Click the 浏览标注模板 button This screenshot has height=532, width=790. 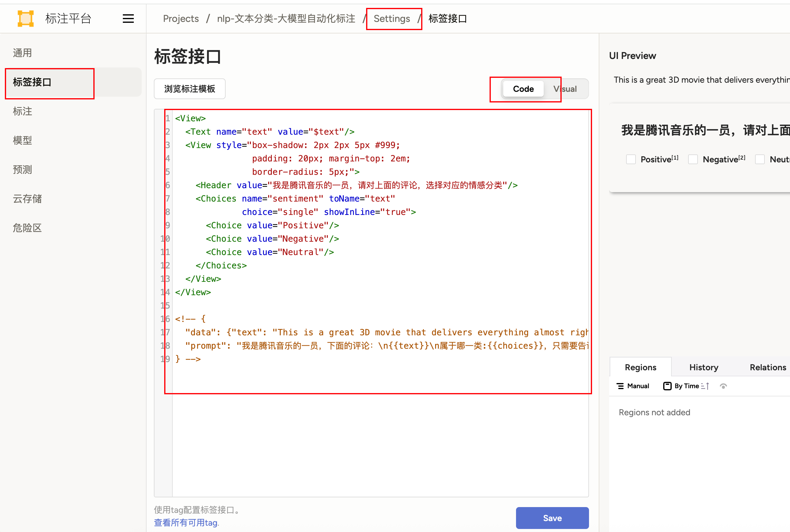[x=189, y=89]
